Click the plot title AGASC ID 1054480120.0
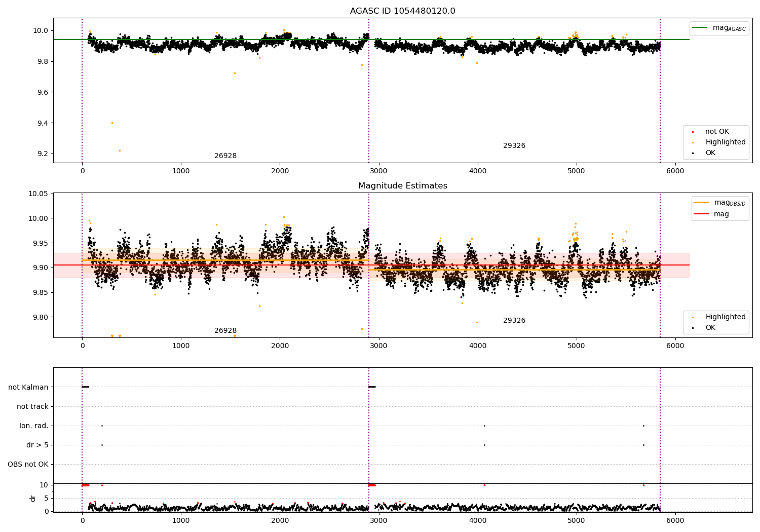Screen dimensions: 760x532 [402, 11]
